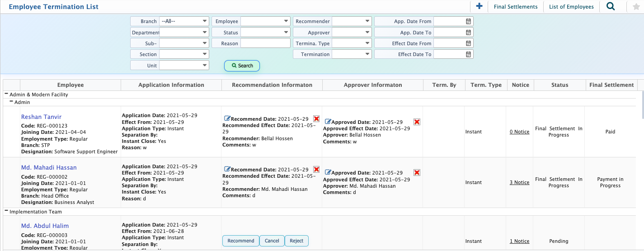Delete approval of Md. Mahadi Hassan
Screen dimensions: 644x251
click(x=417, y=173)
